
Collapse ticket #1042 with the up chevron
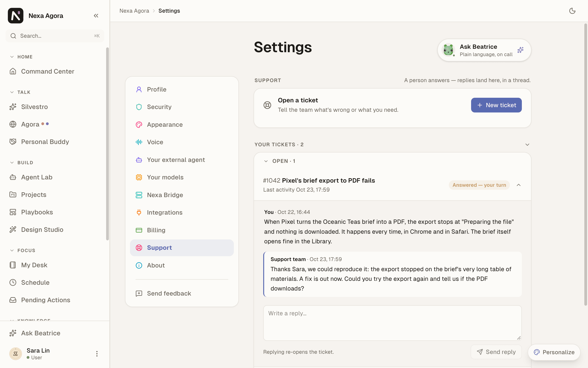[518, 185]
